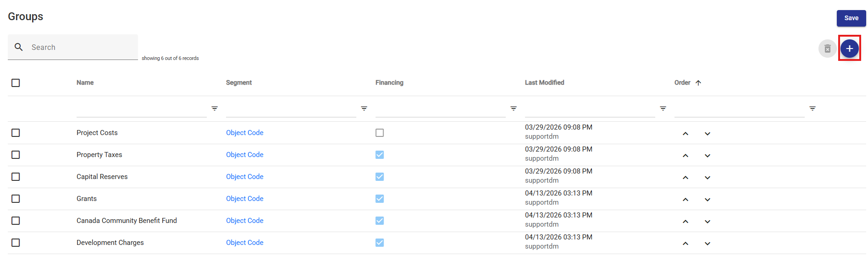
Task: Move Canada Community Benefit Fund up
Action: (x=686, y=222)
